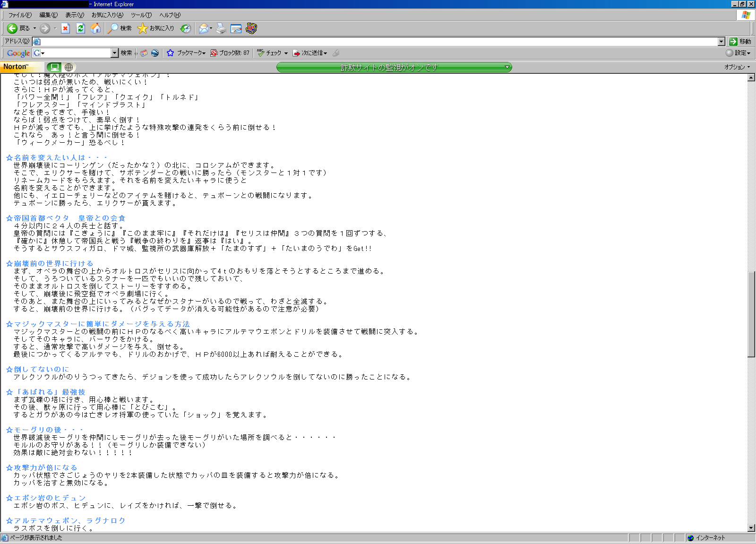Click inside the address bar field
The image size is (756, 544).
coord(378,42)
